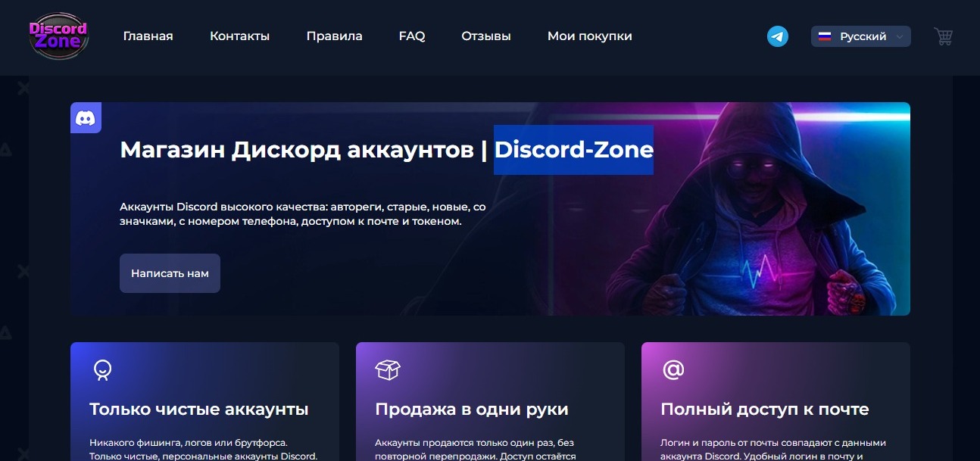
Task: Click the Russian flag icon
Action: pos(826,36)
